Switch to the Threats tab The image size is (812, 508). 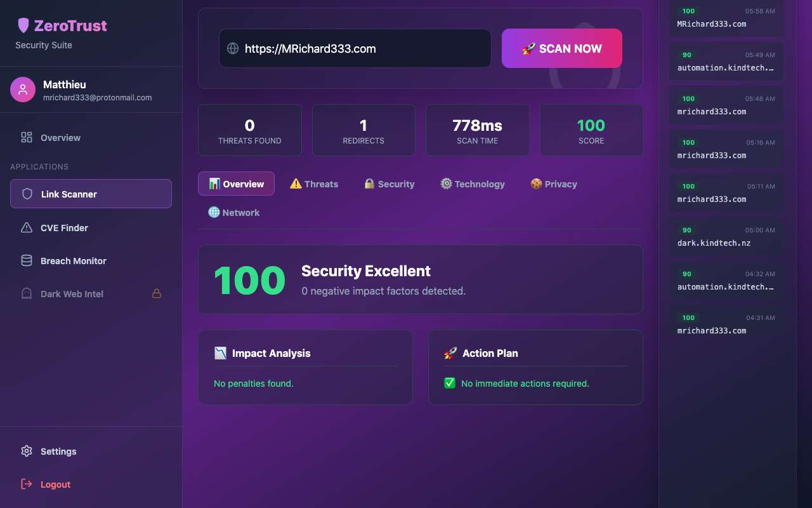314,184
